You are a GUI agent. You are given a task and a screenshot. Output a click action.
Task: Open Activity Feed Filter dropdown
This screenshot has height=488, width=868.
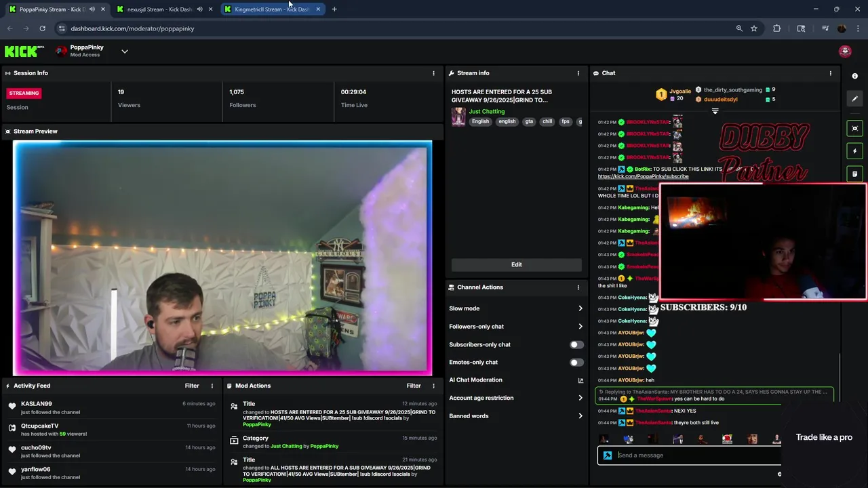[x=192, y=386]
